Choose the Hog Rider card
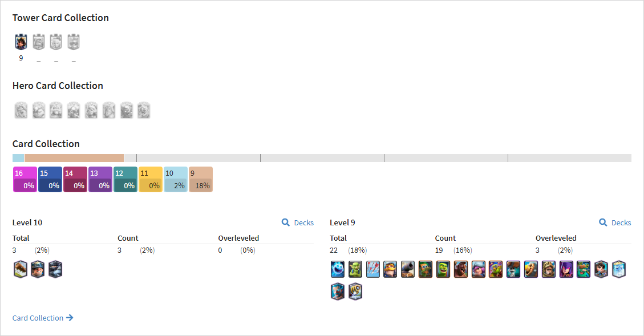The image size is (644, 336). 461,269
